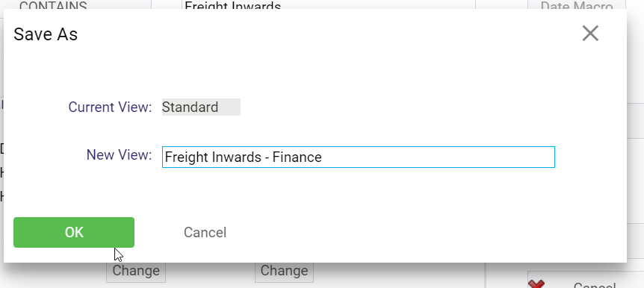644x288 pixels.
Task: Click empty cell between CONTAINS and Freight Inwards
Action: pyautogui.click(x=167, y=4)
